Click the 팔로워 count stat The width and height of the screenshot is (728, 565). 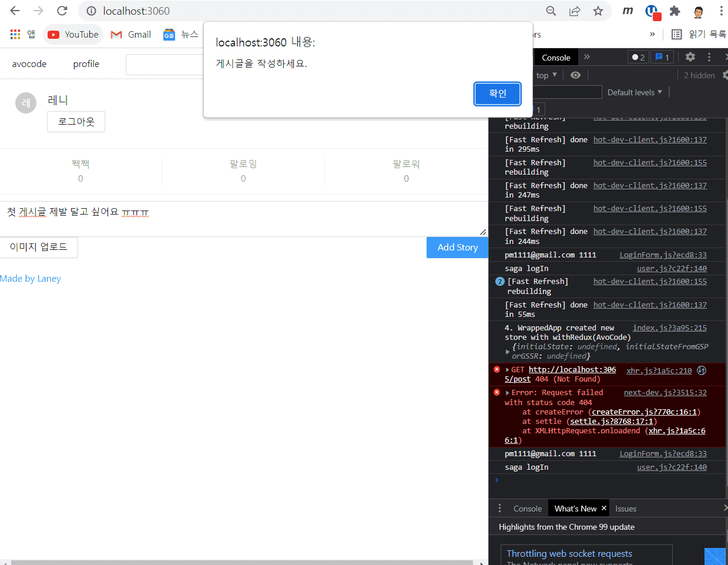click(x=406, y=171)
